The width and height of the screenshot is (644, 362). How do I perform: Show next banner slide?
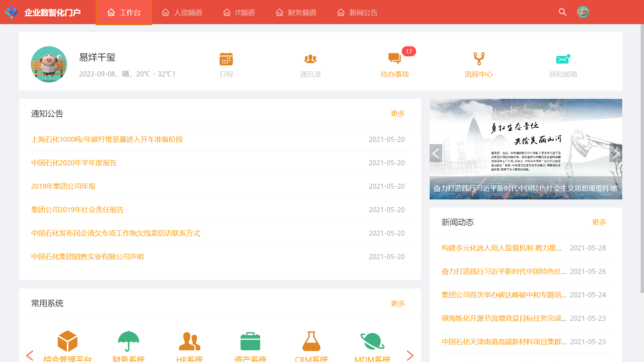616,154
